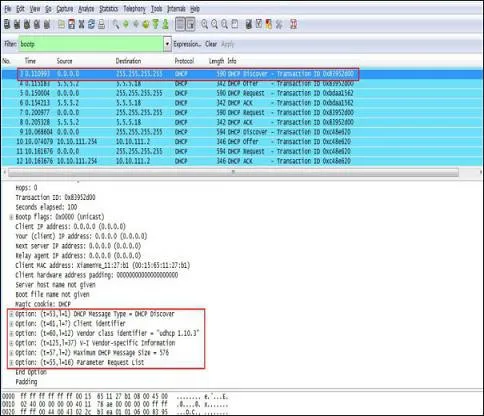The image size is (484, 416).
Task: Select the End Option line
Action: click(x=31, y=372)
